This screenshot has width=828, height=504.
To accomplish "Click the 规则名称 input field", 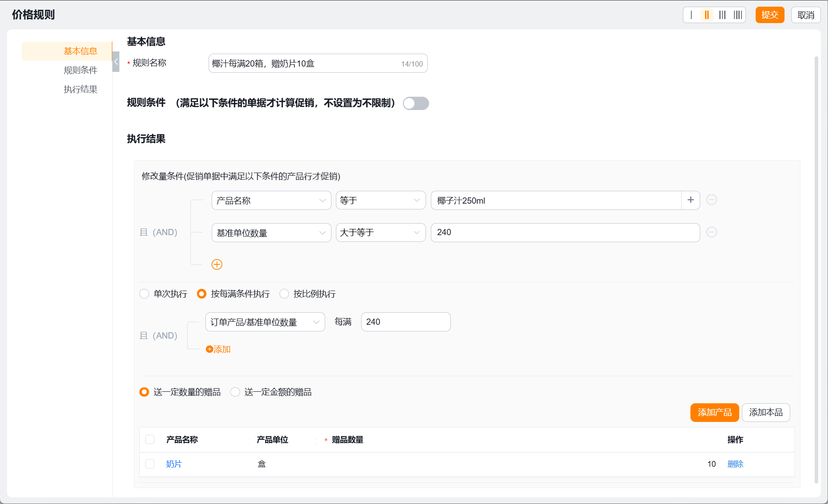I will point(318,63).
